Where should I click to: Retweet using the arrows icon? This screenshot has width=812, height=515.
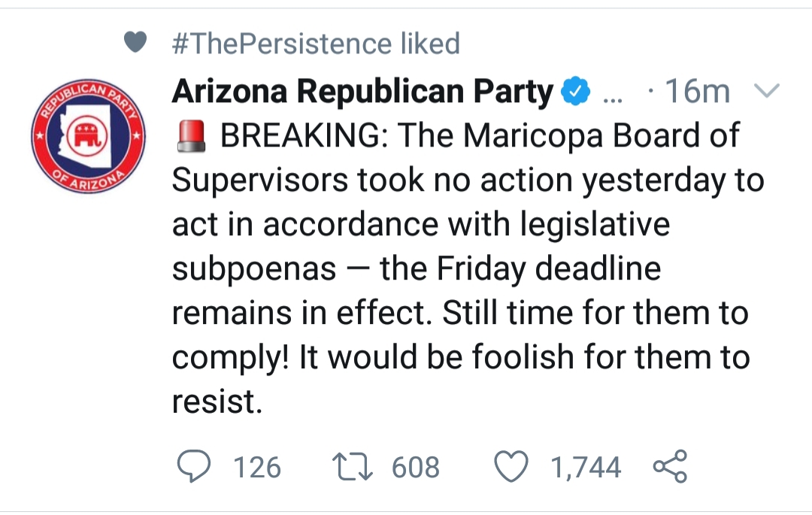tap(352, 466)
